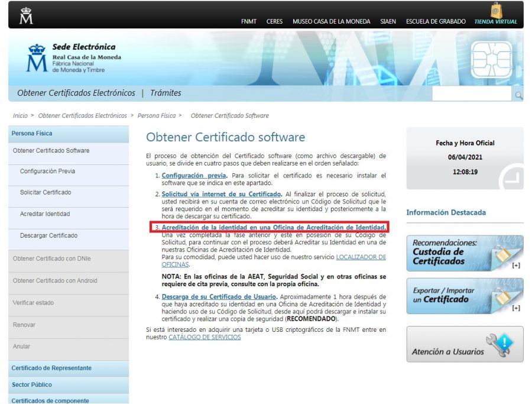This screenshot has height=404, width=532.
Task: Open the Catálogo de Servicios link
Action: [205, 337]
